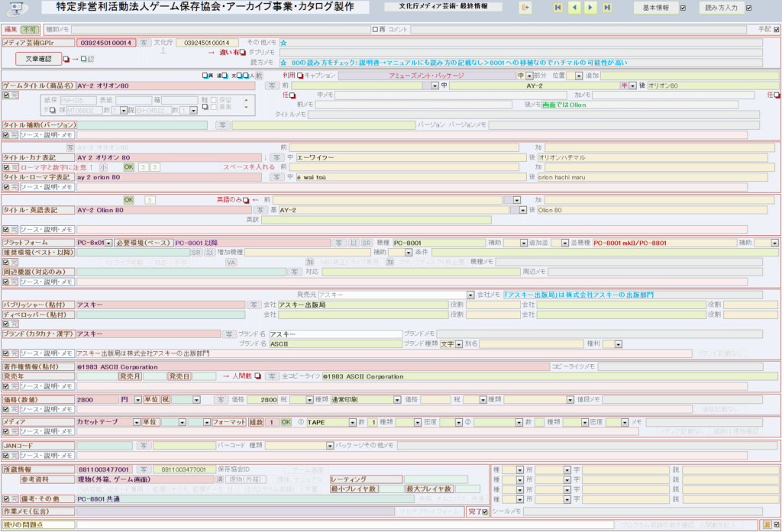The width and height of the screenshot is (782, 532).
Task: Click the 画面ではOlion note text
Action: (x=564, y=105)
